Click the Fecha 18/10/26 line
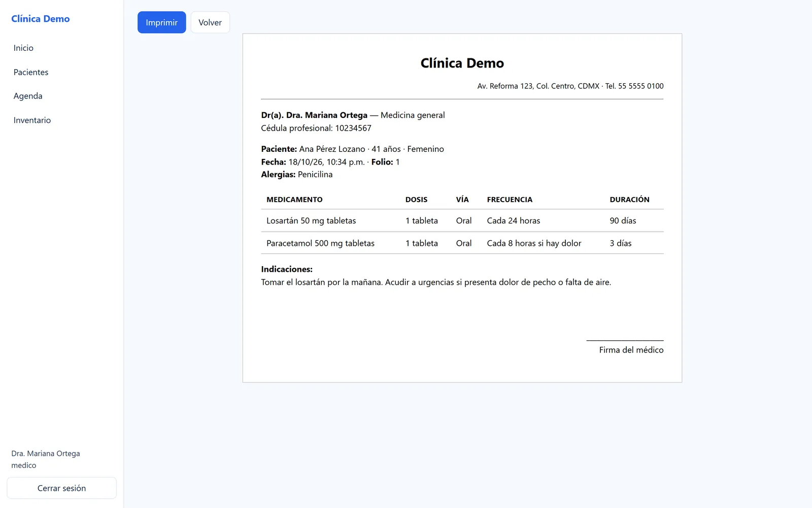 [x=330, y=162]
